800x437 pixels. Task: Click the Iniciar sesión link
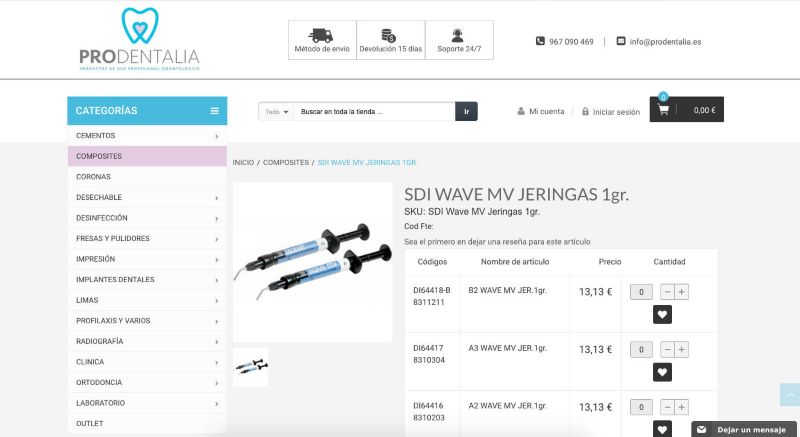616,112
